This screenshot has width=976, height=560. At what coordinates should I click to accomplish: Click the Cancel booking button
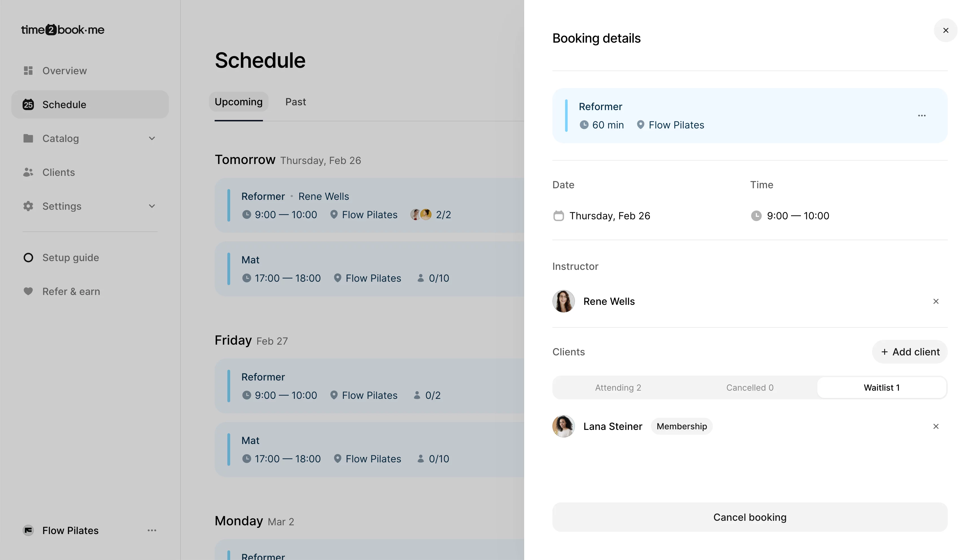pos(750,517)
